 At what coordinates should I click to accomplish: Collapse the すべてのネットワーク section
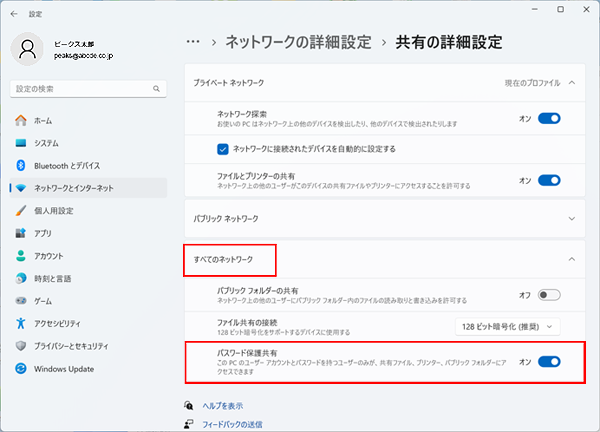click(x=571, y=260)
